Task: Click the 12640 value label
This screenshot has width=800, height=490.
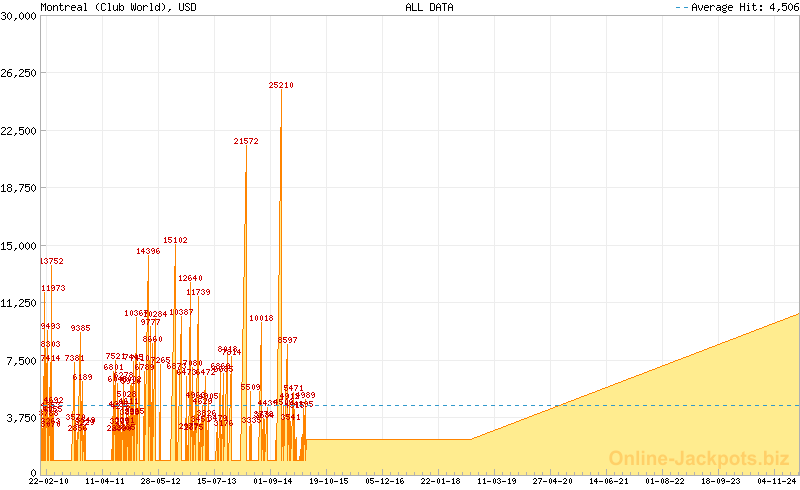Action: point(190,279)
